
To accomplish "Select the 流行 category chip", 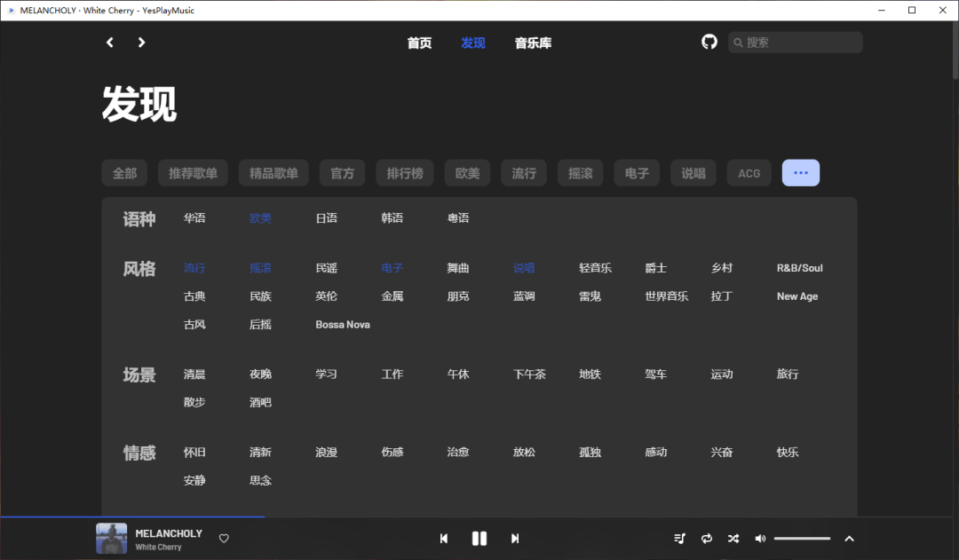I will (524, 173).
